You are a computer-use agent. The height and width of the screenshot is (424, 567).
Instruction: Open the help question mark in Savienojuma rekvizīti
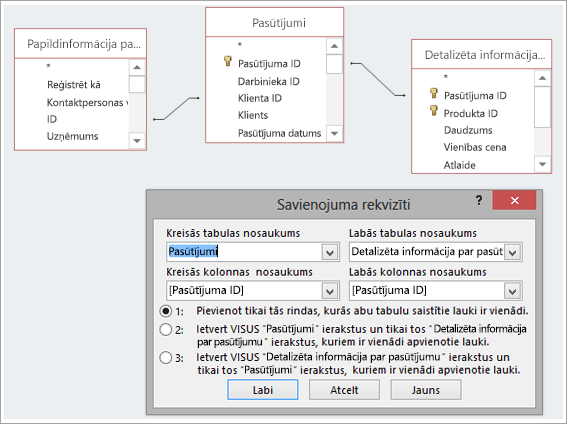point(479,200)
